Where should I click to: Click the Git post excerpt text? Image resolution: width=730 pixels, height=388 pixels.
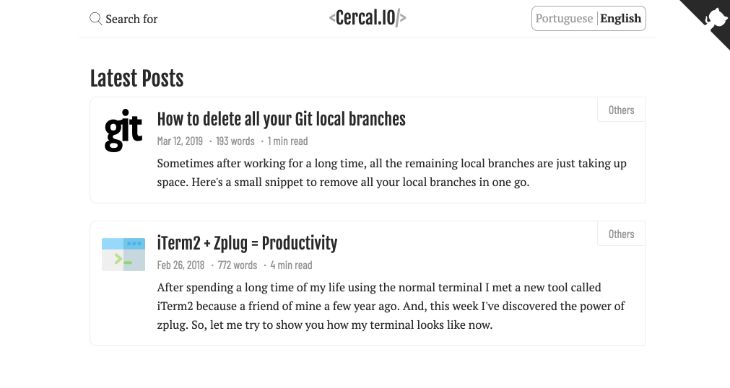click(x=392, y=172)
